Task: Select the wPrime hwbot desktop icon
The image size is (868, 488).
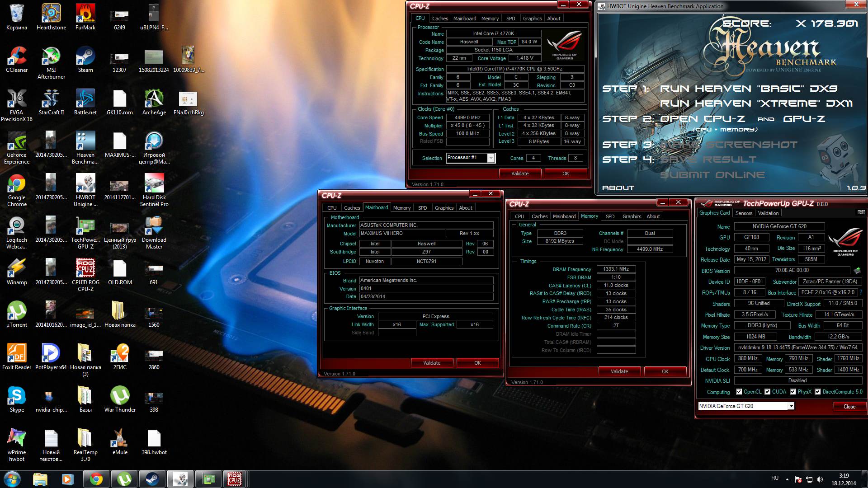Action: tap(17, 445)
